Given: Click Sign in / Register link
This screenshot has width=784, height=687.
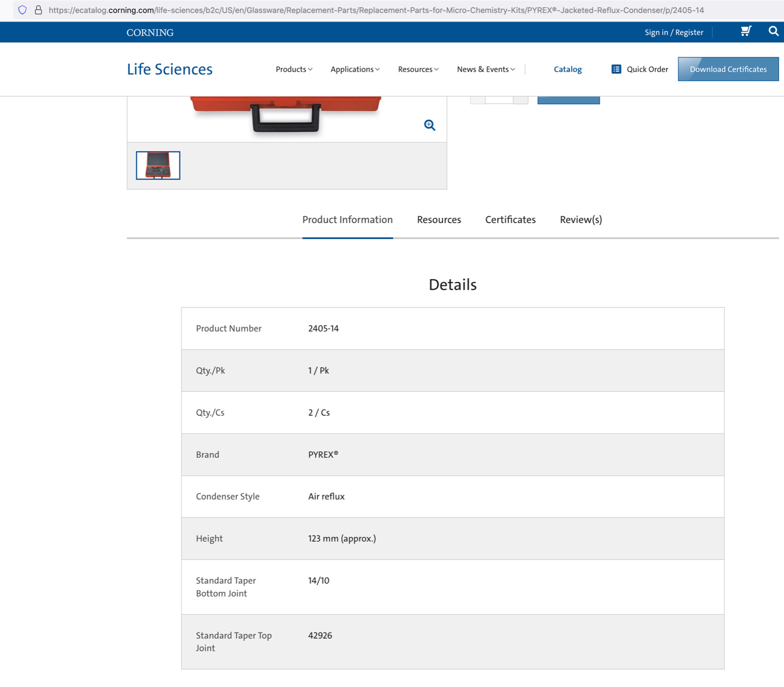Looking at the screenshot, I should (x=674, y=32).
